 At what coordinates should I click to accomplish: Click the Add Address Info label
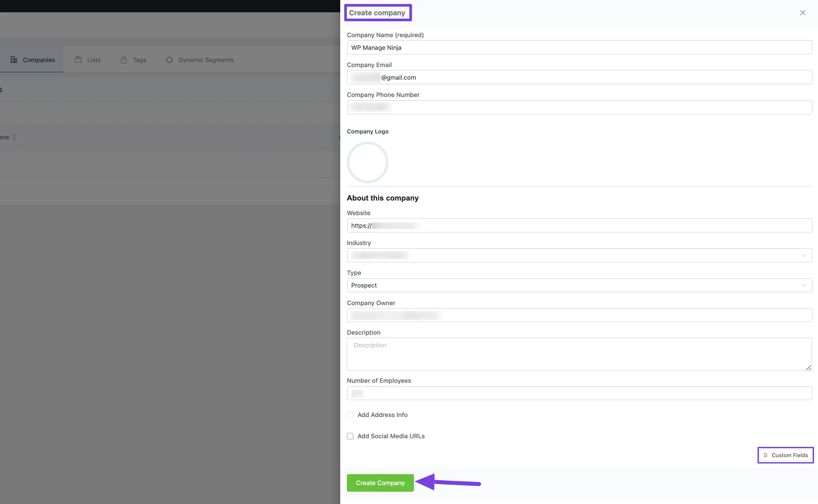382,415
